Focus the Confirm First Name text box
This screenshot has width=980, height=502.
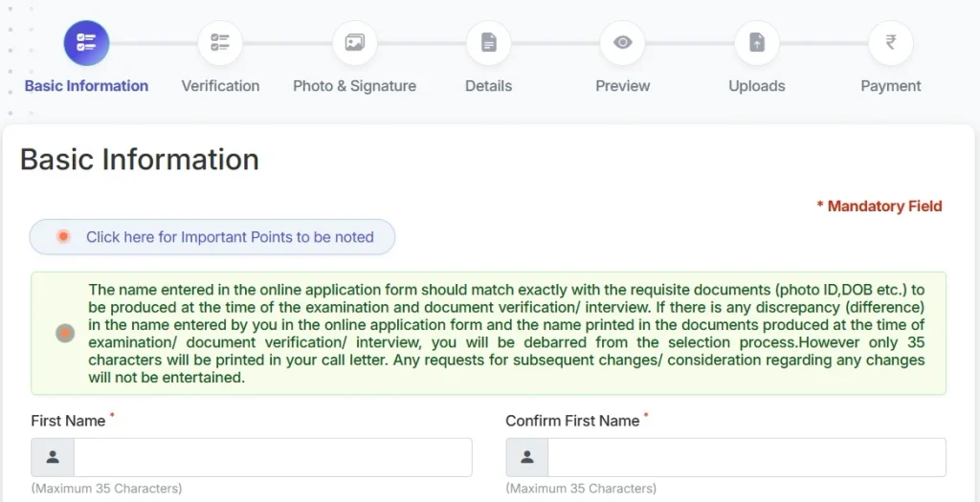746,457
